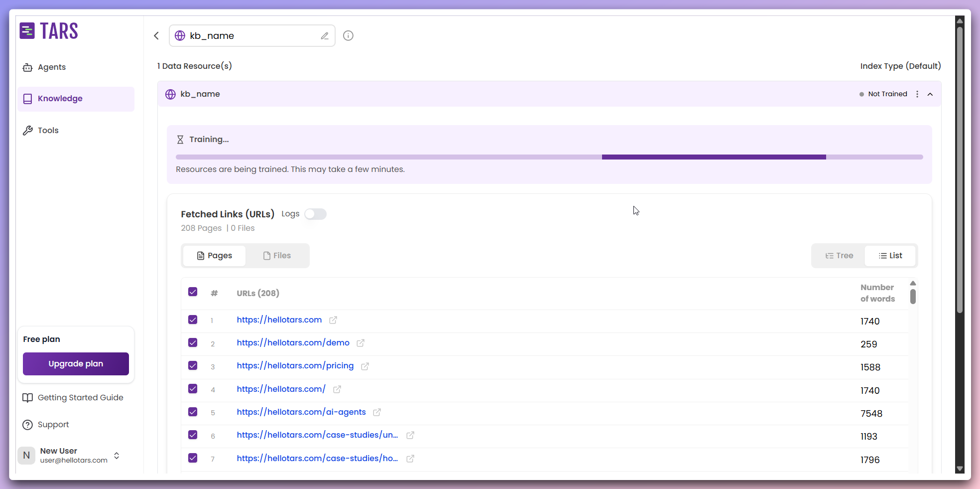Screen dimensions: 980x489
Task: Click the globe icon in the name field
Action: tap(180, 36)
